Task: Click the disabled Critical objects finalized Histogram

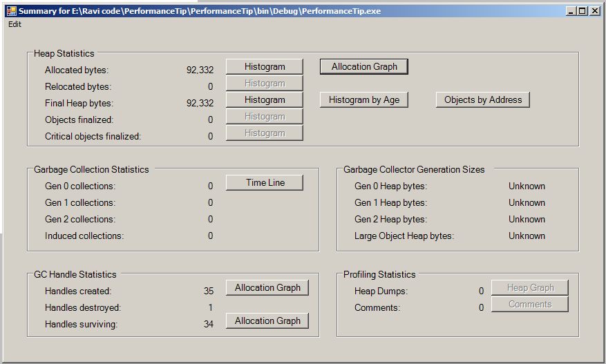Action: click(265, 133)
